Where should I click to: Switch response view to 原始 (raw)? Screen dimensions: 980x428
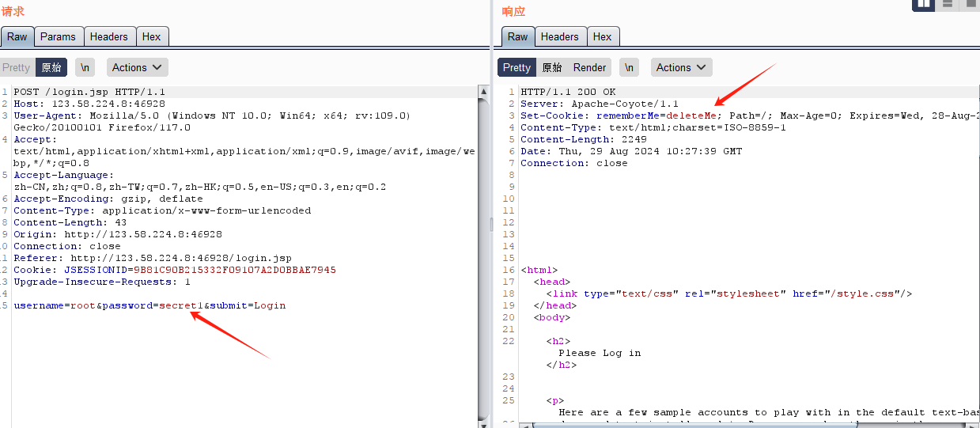click(x=551, y=67)
